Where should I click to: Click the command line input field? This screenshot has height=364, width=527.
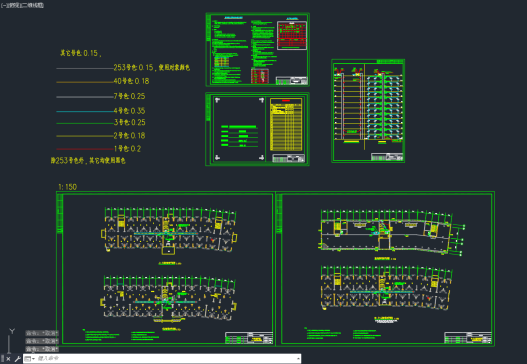tap(165, 359)
